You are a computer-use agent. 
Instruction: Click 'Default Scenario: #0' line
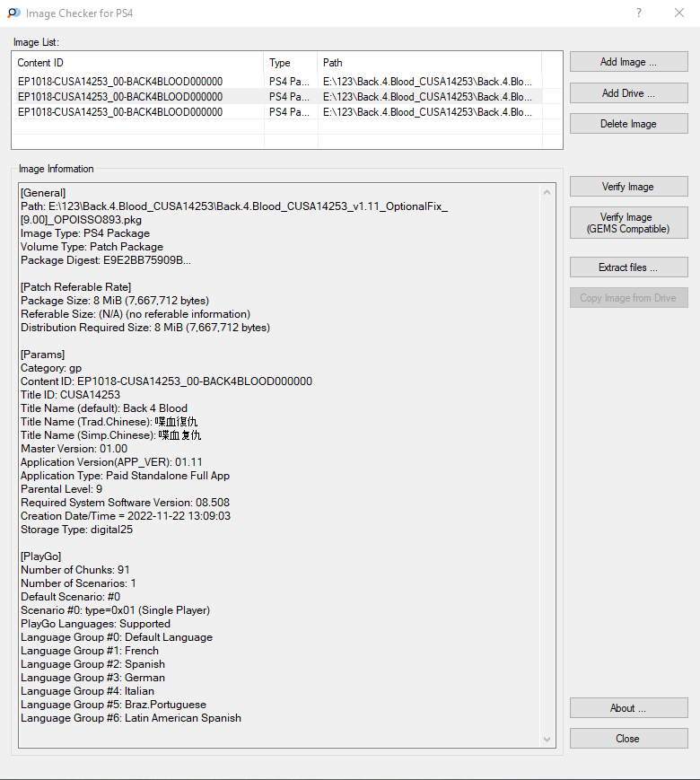click(71, 596)
